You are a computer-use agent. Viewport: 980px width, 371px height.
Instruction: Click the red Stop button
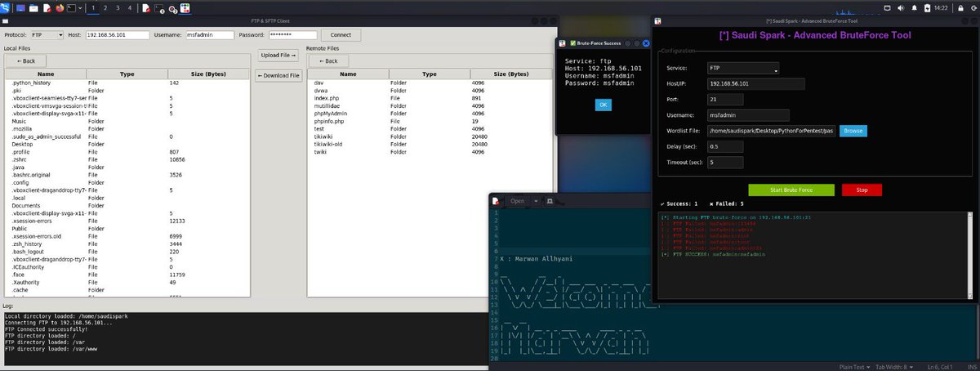[862, 190]
